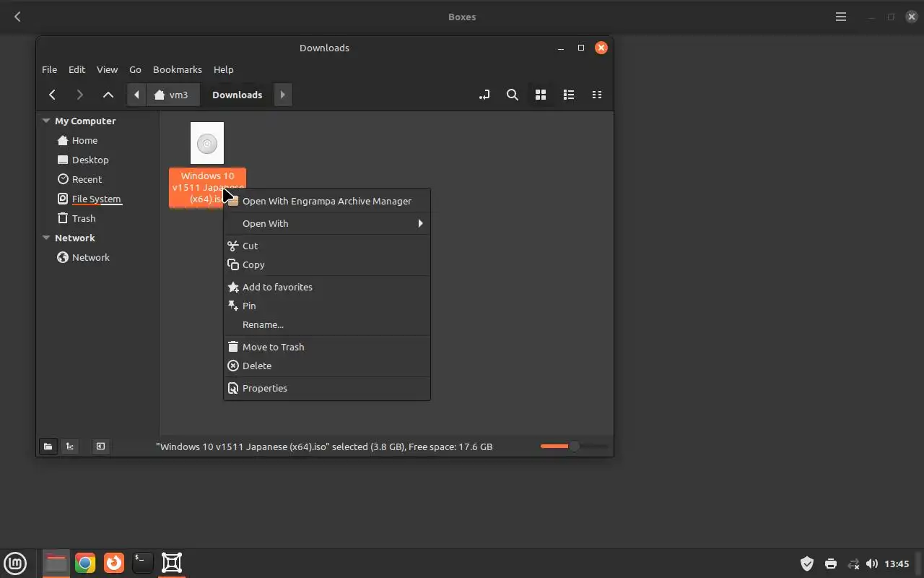Open Desktop in the sidebar
The width and height of the screenshot is (924, 578).
point(90,160)
